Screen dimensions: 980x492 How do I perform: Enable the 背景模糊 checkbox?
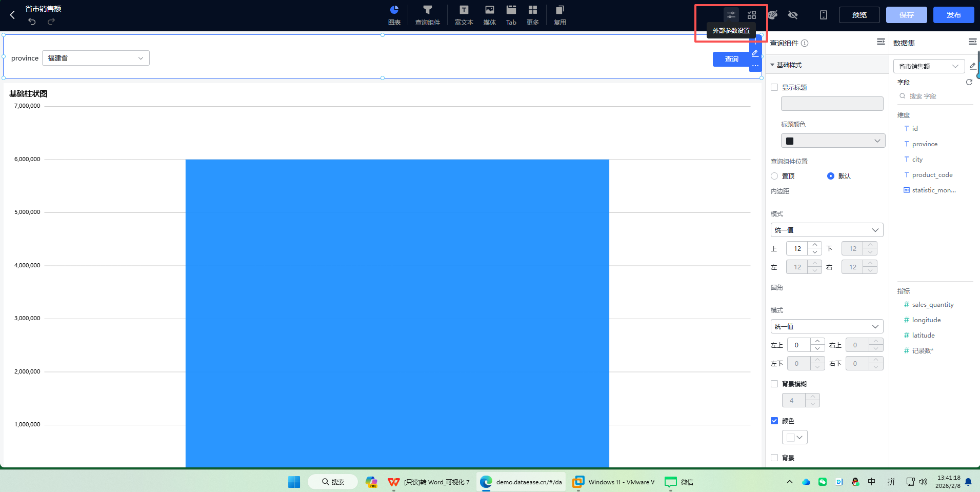774,384
